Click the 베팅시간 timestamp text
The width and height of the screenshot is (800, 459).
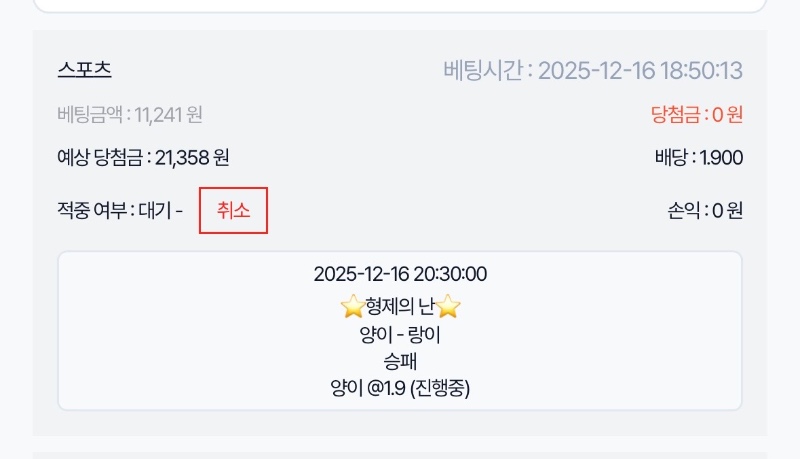[x=592, y=71]
